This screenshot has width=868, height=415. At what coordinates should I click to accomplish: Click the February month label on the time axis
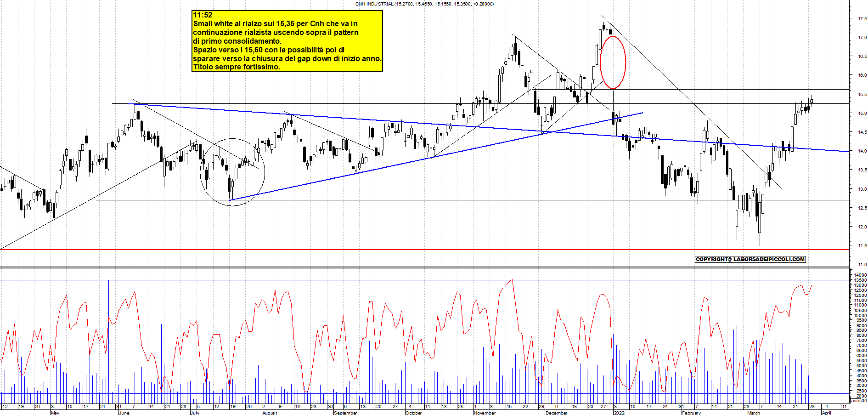[x=691, y=413]
